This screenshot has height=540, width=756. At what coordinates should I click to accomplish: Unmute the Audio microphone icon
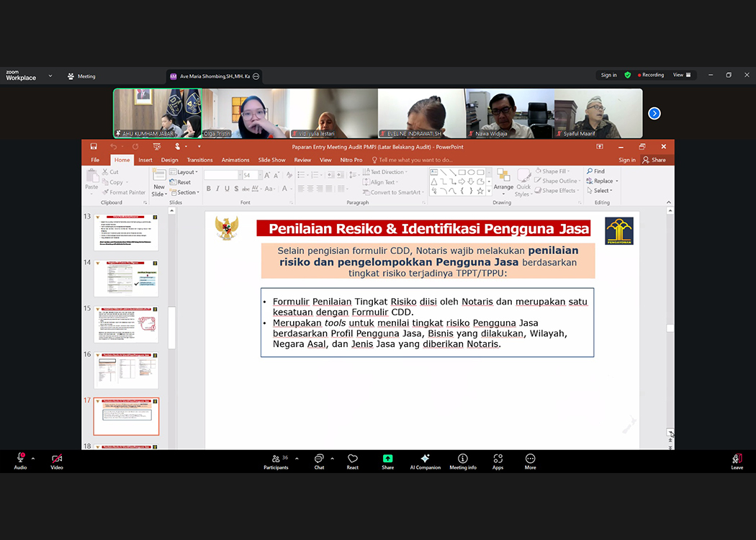click(x=20, y=459)
